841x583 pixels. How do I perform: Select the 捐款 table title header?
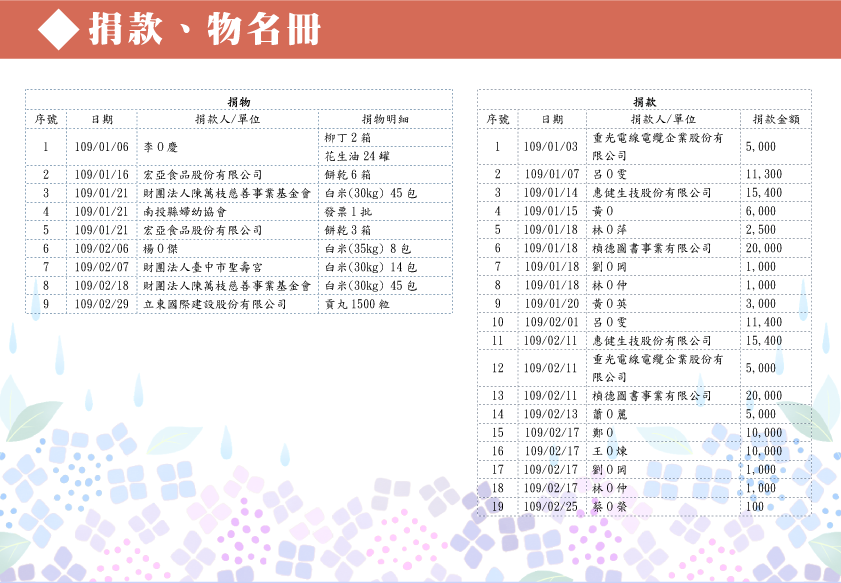tap(644, 101)
